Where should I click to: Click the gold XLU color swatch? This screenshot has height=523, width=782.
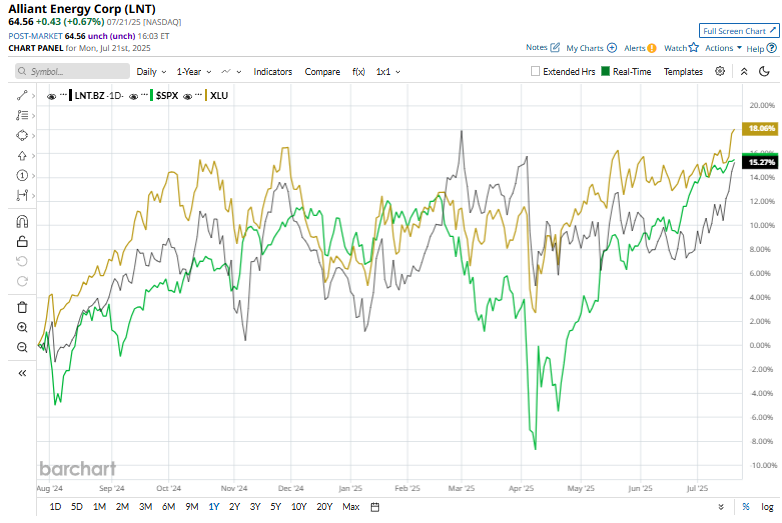(x=205, y=95)
